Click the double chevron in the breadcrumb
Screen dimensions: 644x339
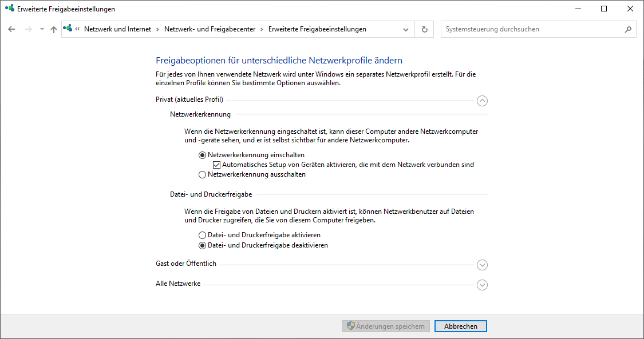pos(77,29)
